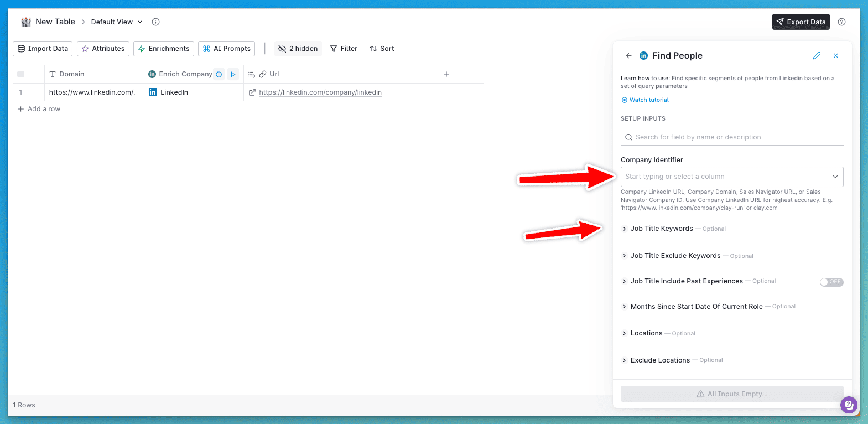
Task: Click the back arrow in Find People panel
Action: click(x=628, y=56)
